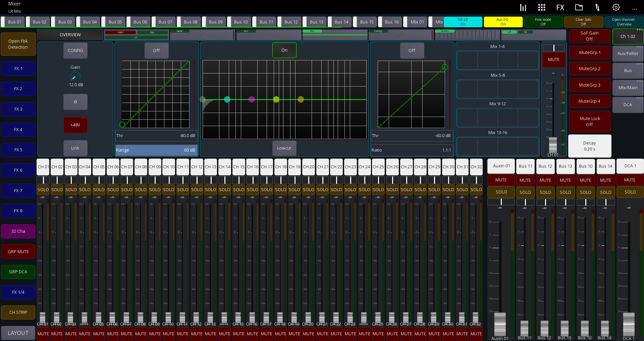Screen dimensions: 644x341
Task: Open the settings gear icon
Action: (x=616, y=7)
